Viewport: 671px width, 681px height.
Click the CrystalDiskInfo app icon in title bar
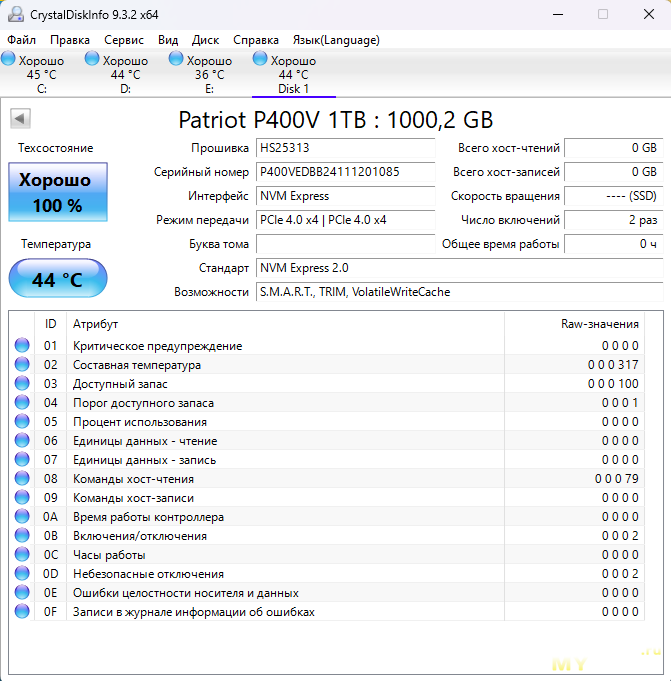point(16,15)
